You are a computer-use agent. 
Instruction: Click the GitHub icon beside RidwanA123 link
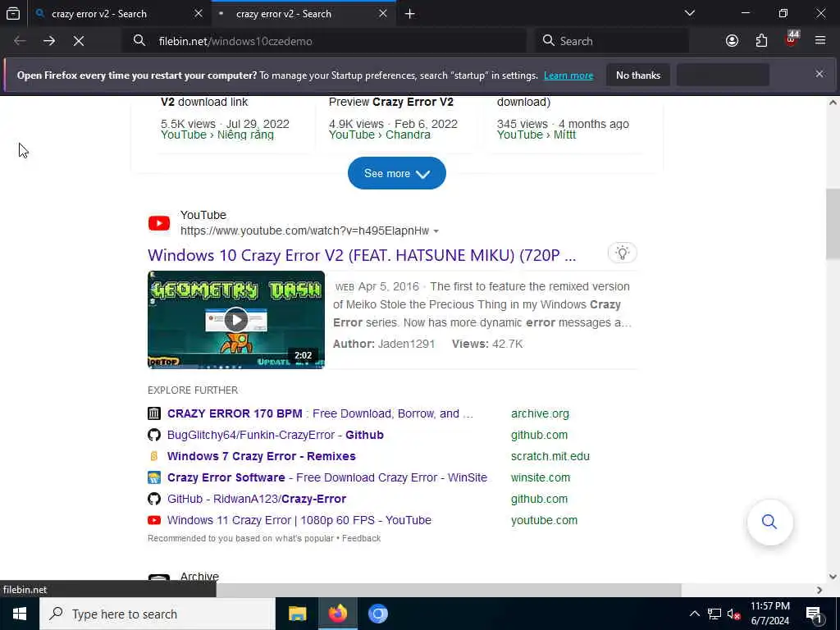[x=154, y=499]
